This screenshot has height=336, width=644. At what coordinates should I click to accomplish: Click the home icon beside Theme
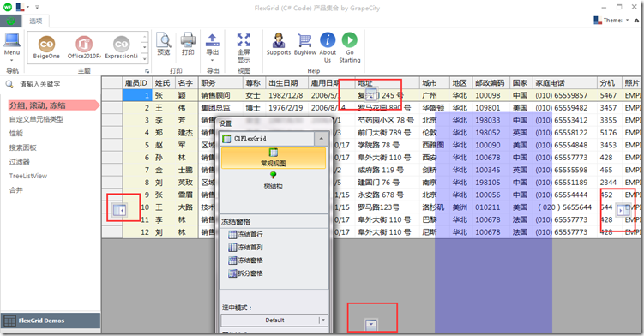637,20
